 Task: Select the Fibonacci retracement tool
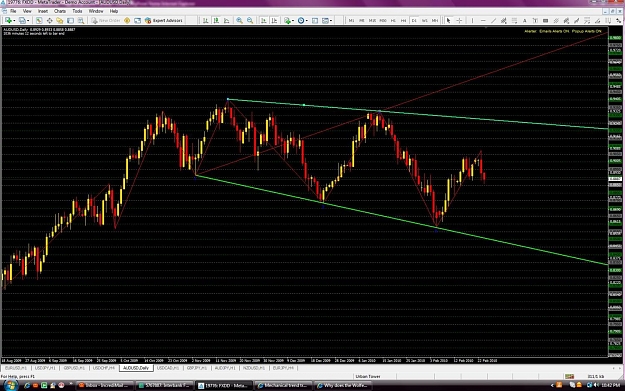pyautogui.click(x=515, y=20)
